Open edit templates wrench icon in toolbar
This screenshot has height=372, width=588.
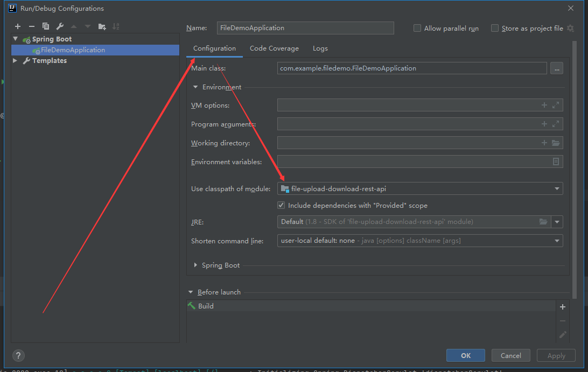click(x=60, y=26)
